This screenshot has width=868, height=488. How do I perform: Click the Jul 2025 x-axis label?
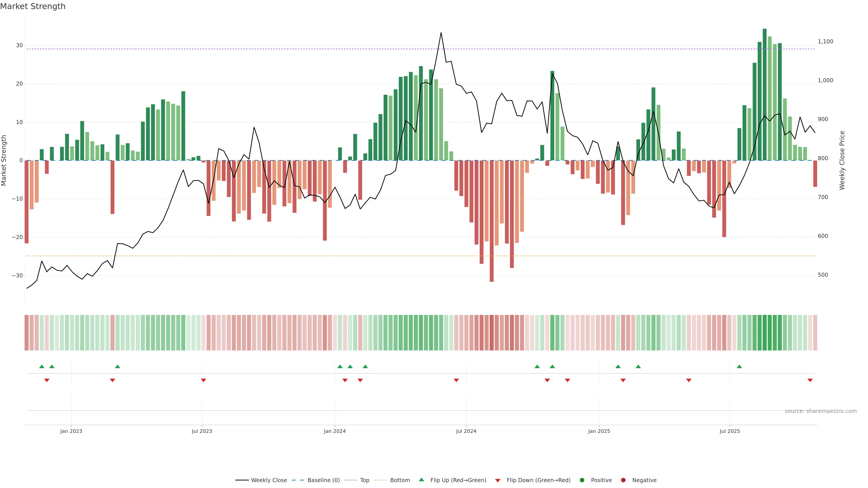coord(729,431)
